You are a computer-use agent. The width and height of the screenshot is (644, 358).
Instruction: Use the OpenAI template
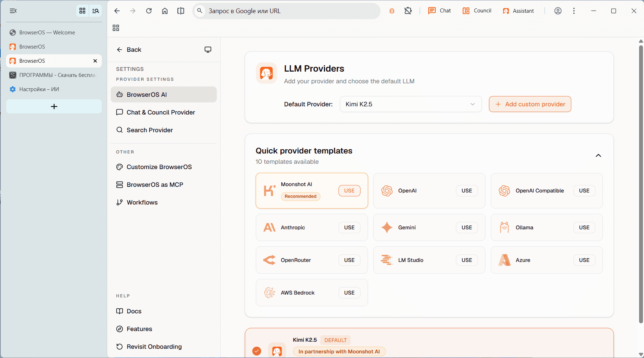(467, 191)
